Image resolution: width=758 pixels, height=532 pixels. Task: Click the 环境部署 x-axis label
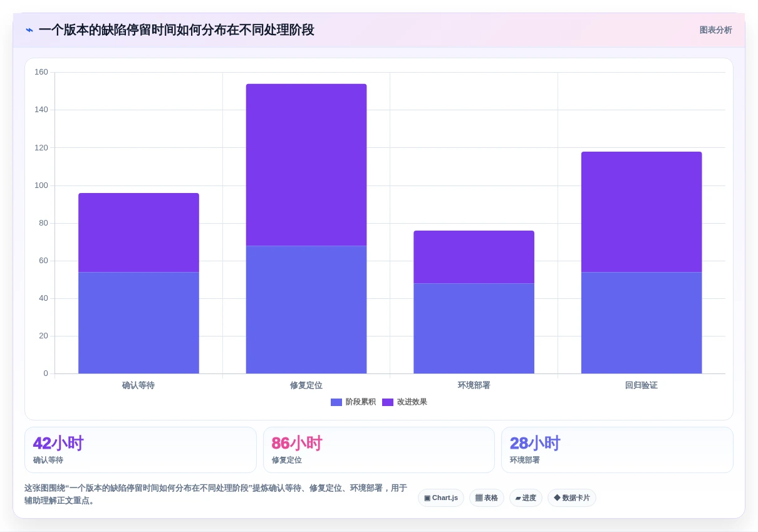pyautogui.click(x=474, y=385)
